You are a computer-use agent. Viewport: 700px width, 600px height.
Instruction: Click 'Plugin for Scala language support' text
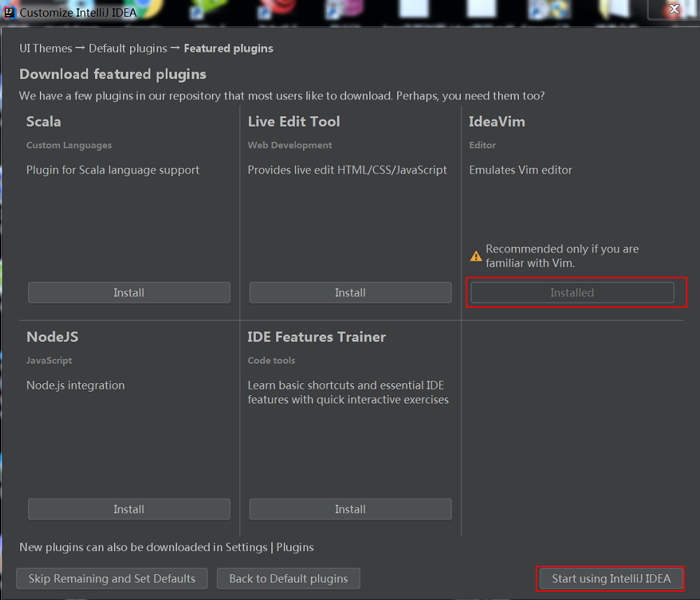[x=113, y=170]
